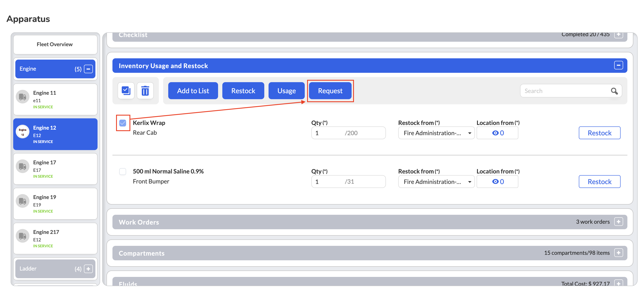The width and height of the screenshot is (644, 295).
Task: Click the Engine 19 truck avatar
Action: tap(23, 201)
